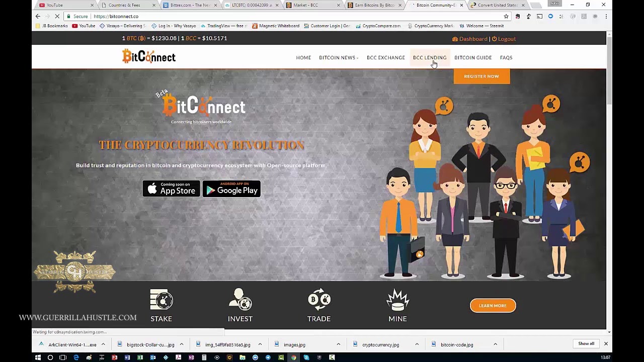The image size is (644, 362).
Task: Click the App Store badge
Action: click(171, 189)
